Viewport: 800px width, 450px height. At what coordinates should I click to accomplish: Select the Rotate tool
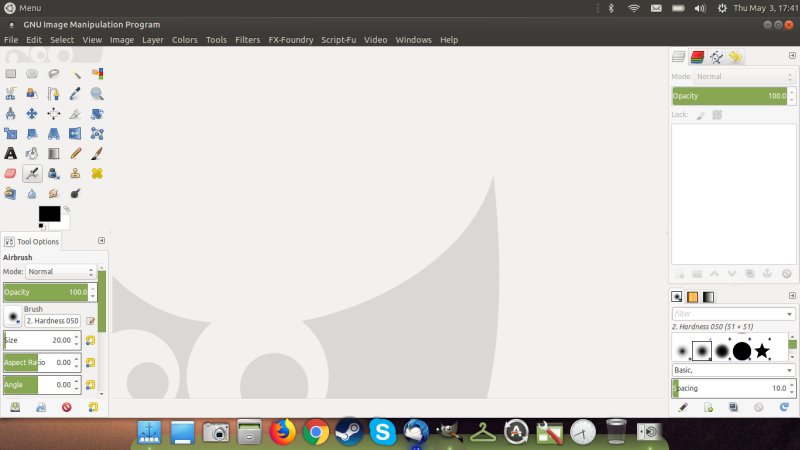[x=97, y=114]
